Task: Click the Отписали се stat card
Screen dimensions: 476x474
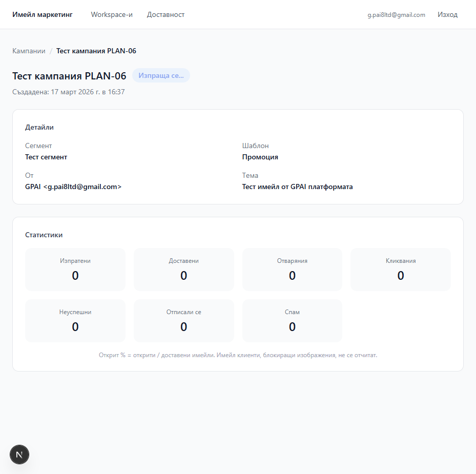Action: 183,321
